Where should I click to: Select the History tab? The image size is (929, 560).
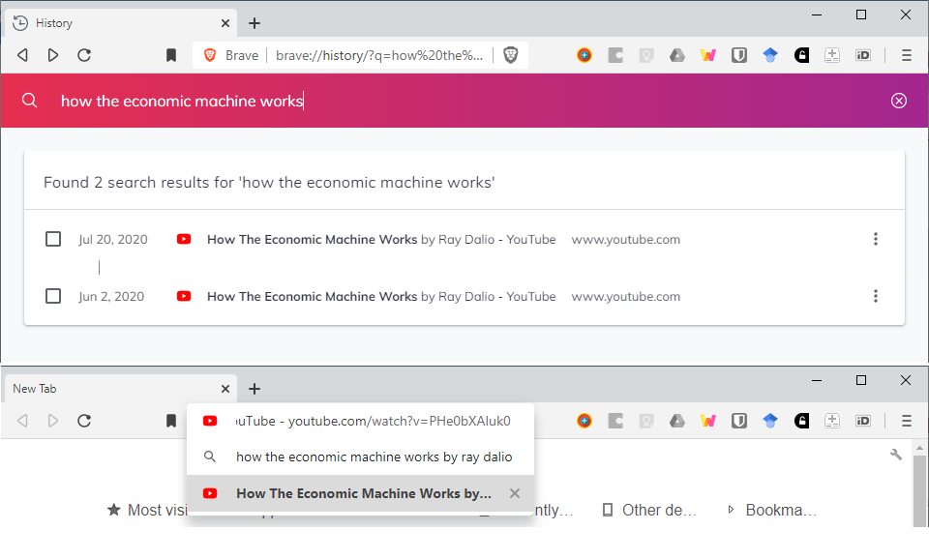(x=122, y=23)
